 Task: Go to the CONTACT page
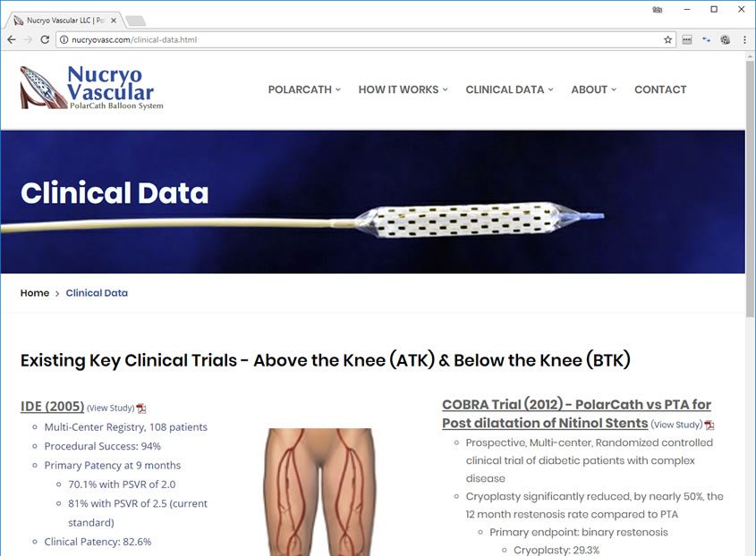coord(660,89)
